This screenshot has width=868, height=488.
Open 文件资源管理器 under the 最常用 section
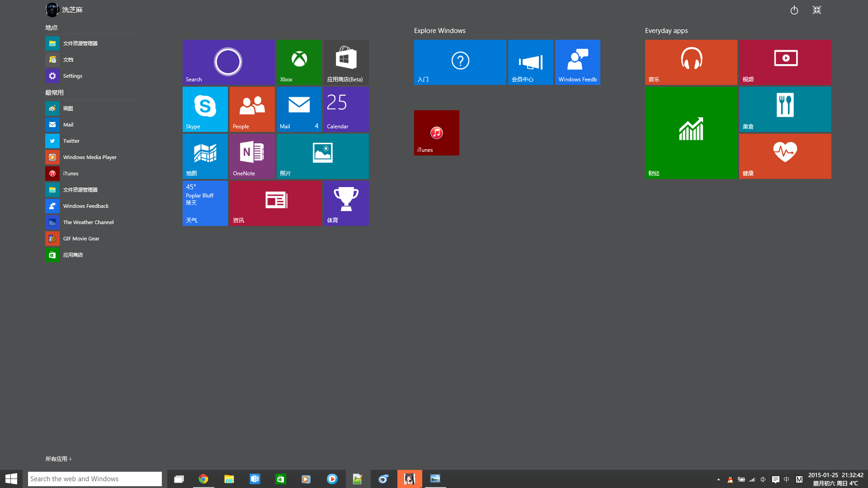pos(91,190)
